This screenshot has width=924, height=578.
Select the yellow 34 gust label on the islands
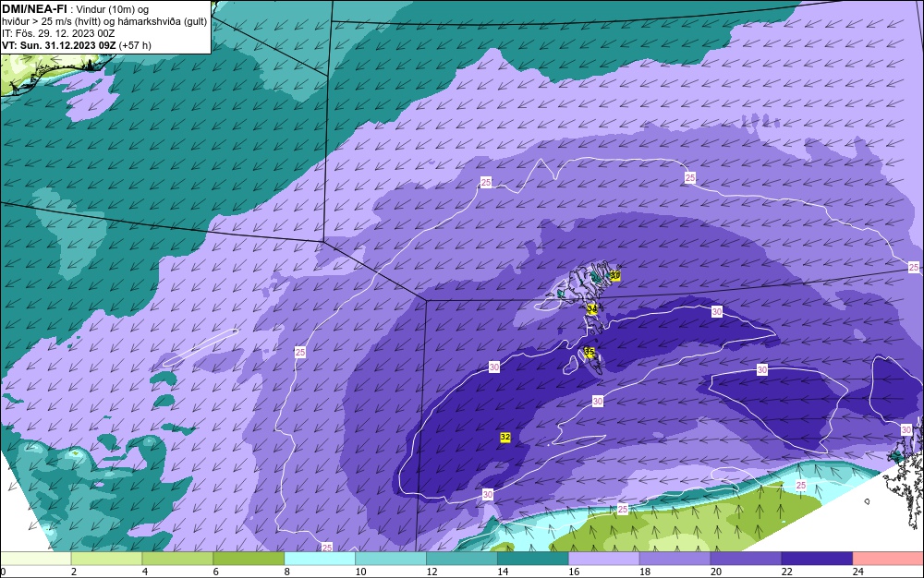point(592,308)
